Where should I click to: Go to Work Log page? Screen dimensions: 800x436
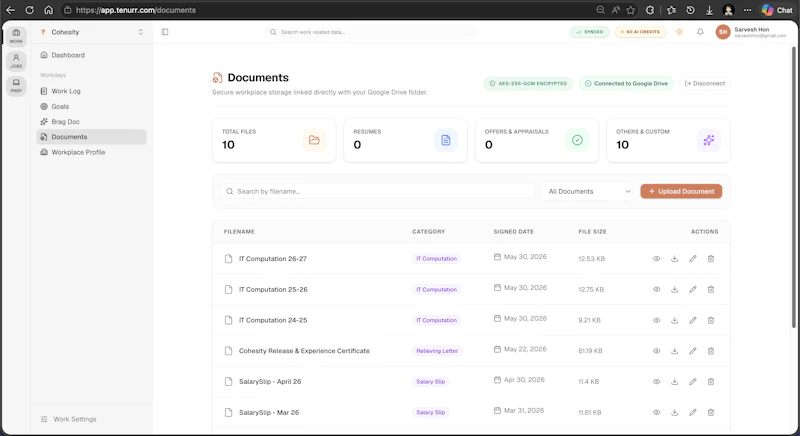[91, 91]
